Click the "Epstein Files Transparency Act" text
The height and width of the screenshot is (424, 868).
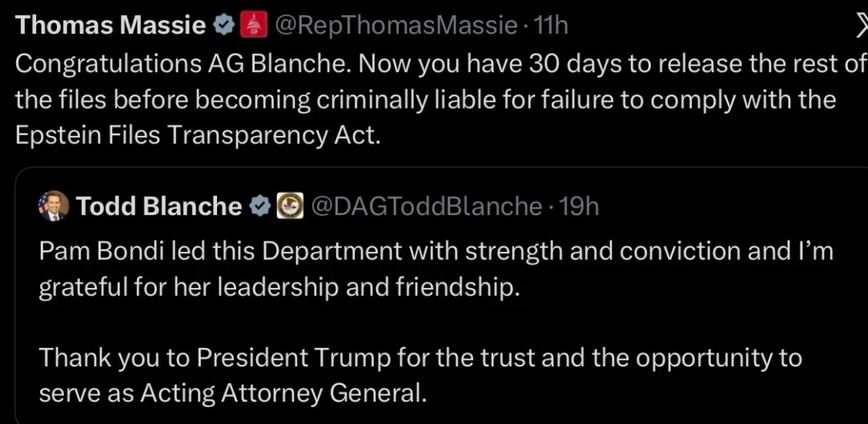tap(195, 135)
